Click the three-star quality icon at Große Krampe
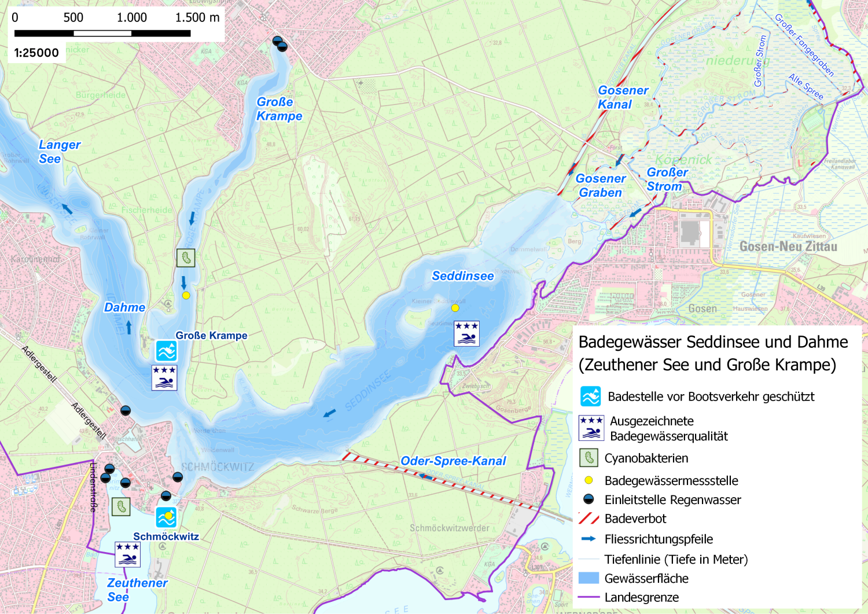Image resolution: width=868 pixels, height=614 pixels. [164, 378]
